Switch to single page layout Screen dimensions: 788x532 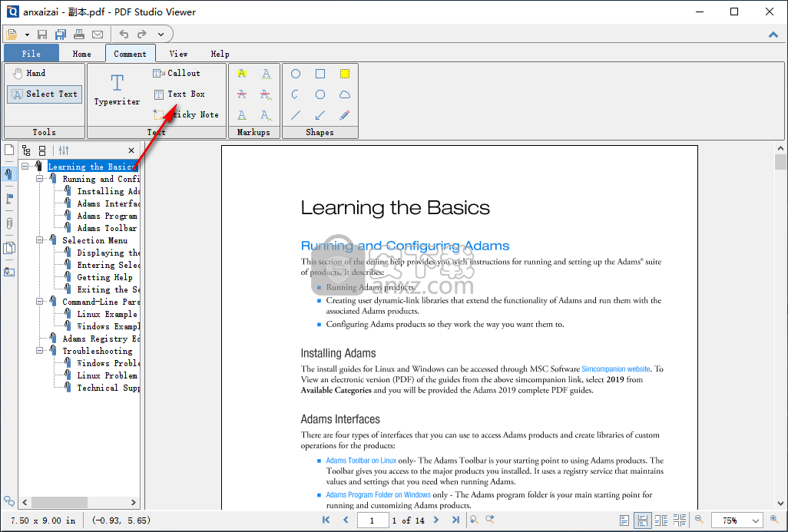tap(624, 520)
